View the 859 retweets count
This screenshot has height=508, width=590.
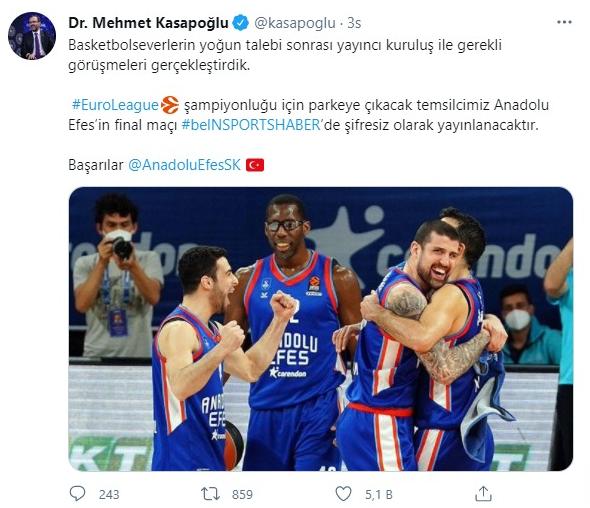pyautogui.click(x=242, y=494)
